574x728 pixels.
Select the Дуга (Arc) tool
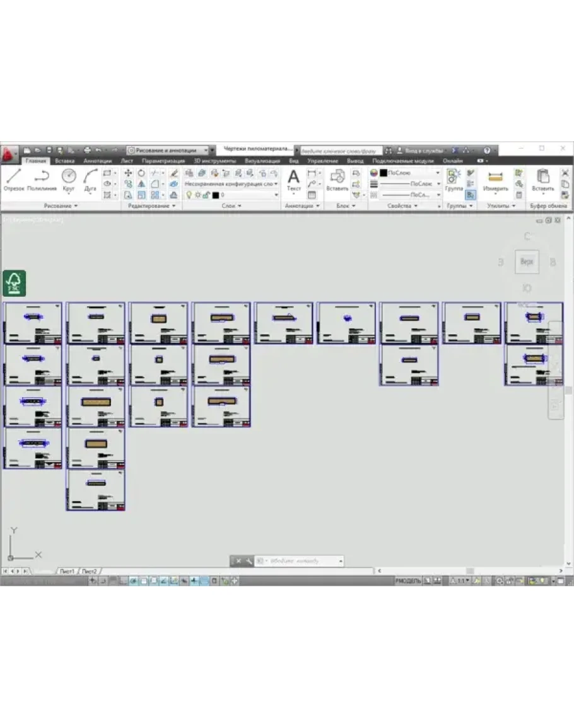click(x=90, y=179)
